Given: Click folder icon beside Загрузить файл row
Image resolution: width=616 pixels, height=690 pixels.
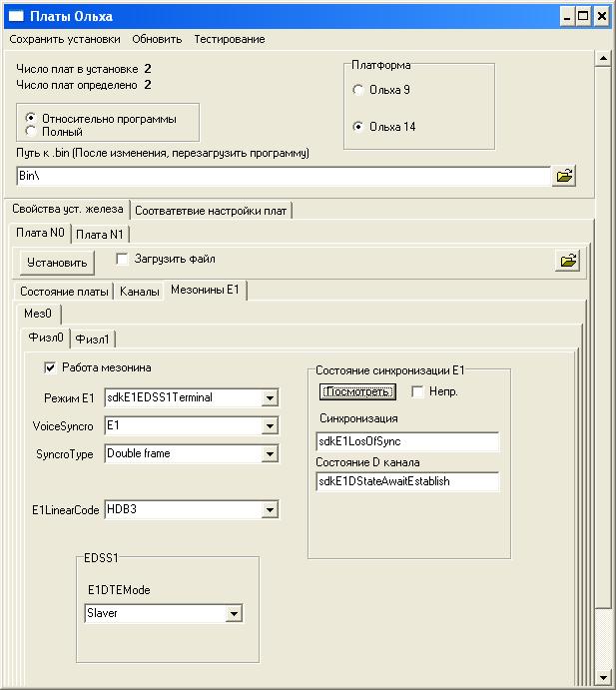Looking at the screenshot, I should [x=568, y=261].
